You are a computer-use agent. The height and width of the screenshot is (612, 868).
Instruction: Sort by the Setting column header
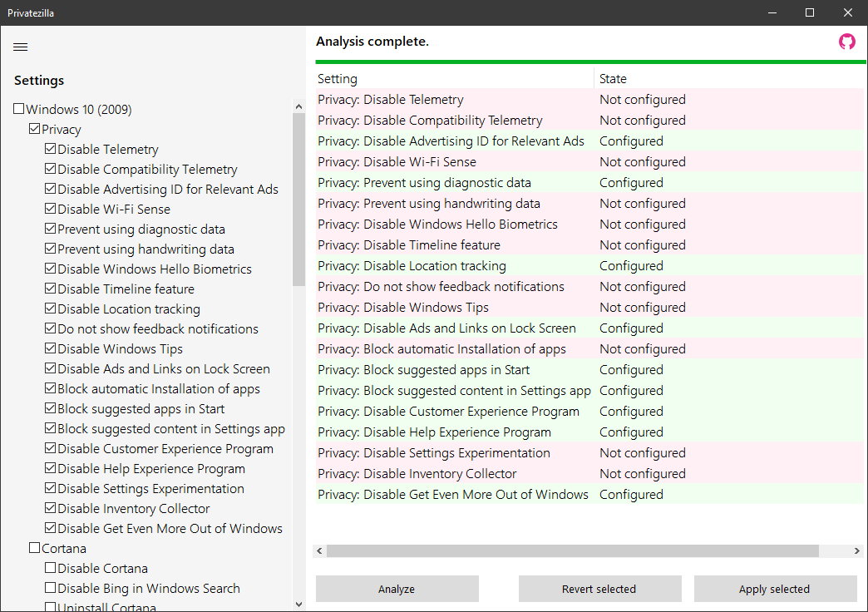[453, 79]
